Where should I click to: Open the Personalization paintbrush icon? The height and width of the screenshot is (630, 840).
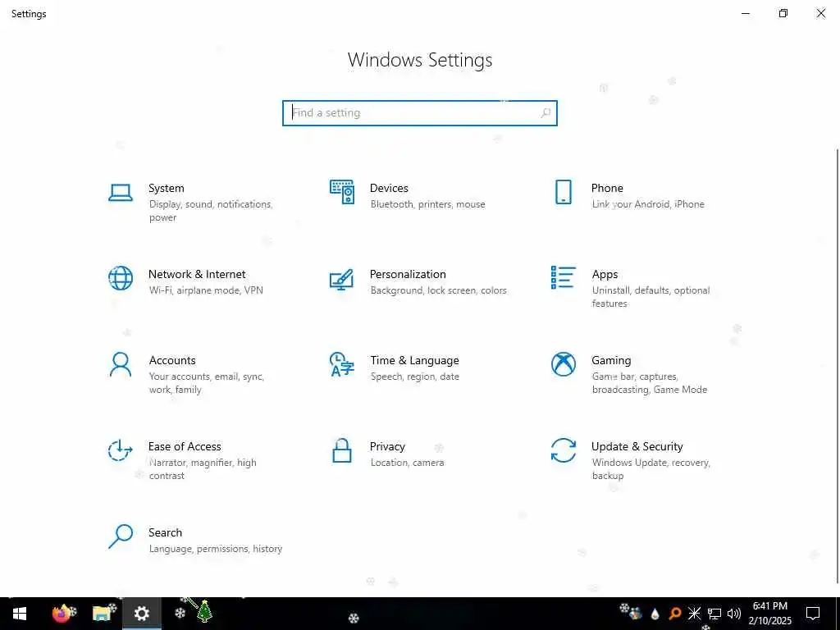[342, 279]
